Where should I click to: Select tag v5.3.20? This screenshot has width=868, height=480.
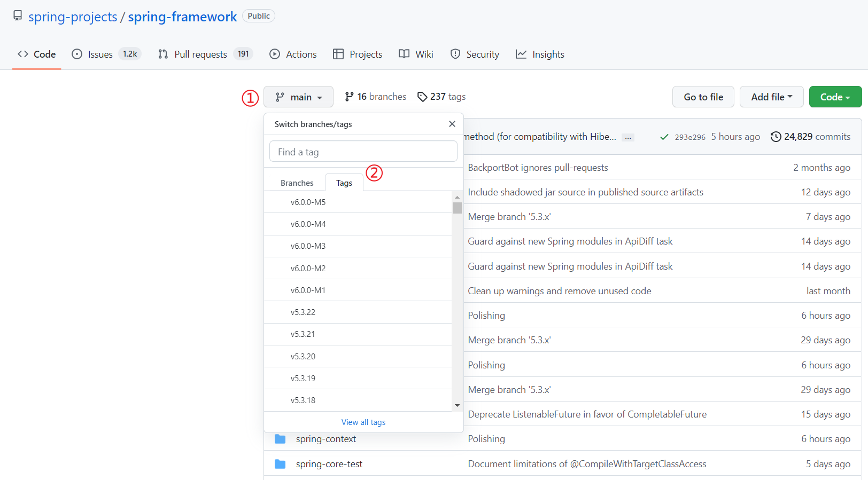pos(358,356)
